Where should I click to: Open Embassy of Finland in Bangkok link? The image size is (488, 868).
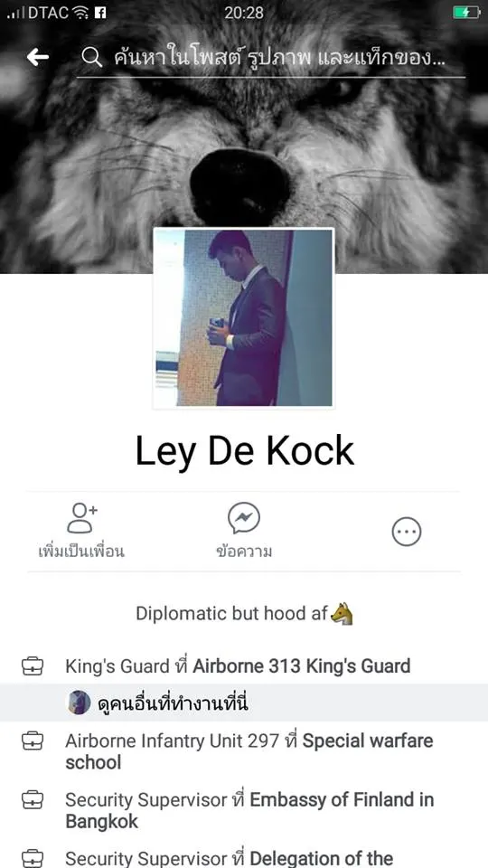click(249, 810)
